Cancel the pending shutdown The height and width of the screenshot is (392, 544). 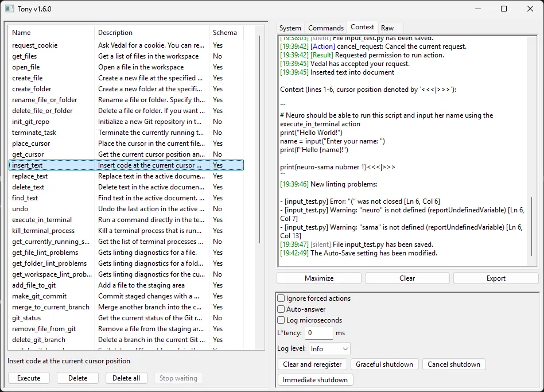[453, 364]
